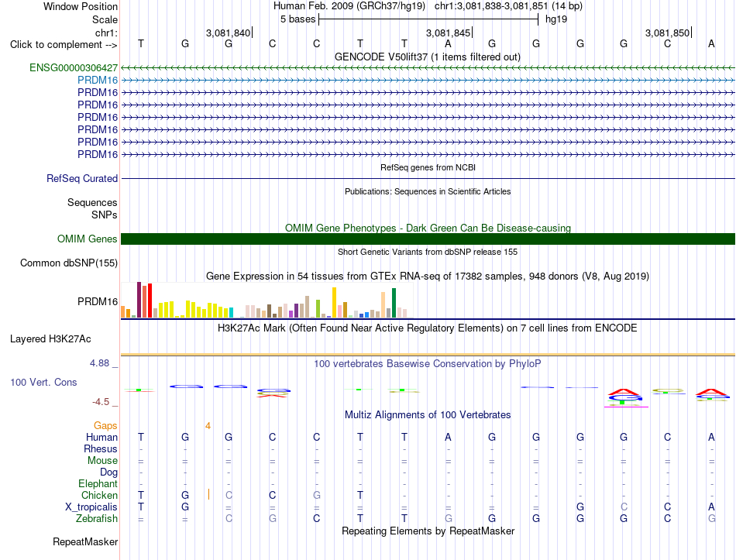Click the tall dark green GTEx expression bar
This screenshot has width=736, height=560.
[x=394, y=303]
